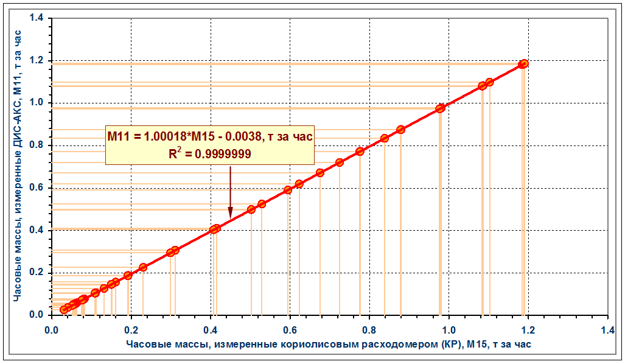Click the data point near M15 = 0.88
The height and width of the screenshot is (364, 625).
(x=400, y=130)
